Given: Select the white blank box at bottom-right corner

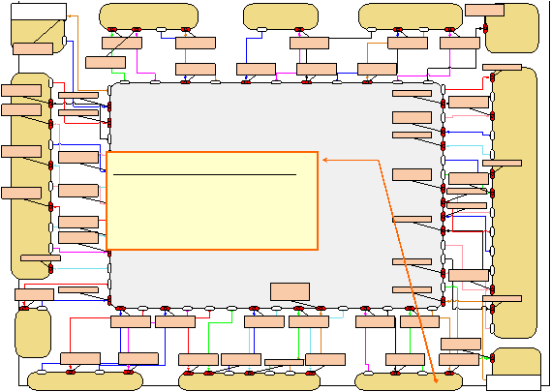Looking at the screenshot, I should [x=513, y=383].
